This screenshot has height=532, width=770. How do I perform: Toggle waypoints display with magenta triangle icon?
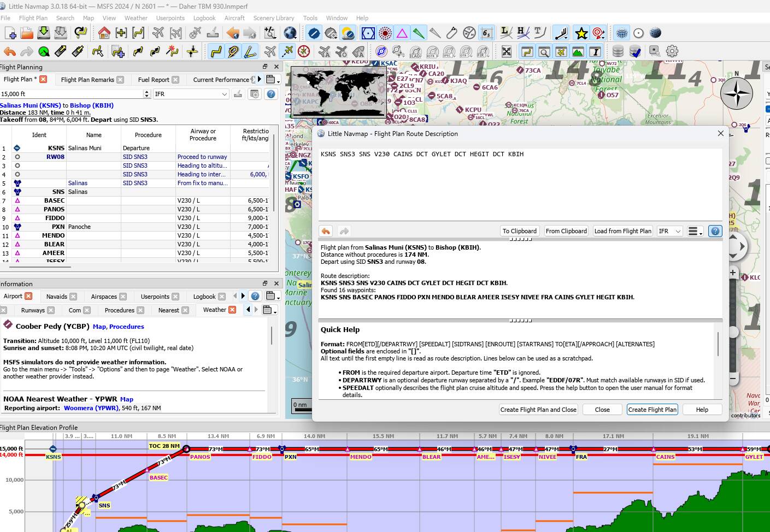tap(402, 33)
